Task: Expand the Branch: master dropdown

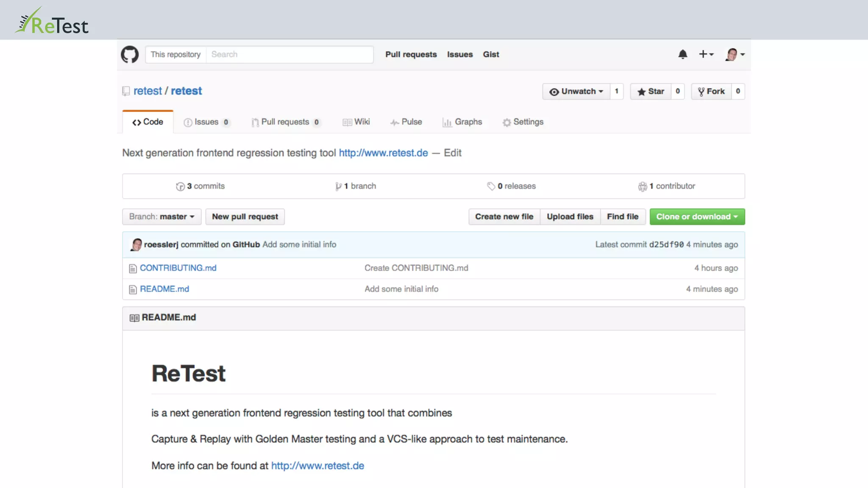Action: pos(161,216)
